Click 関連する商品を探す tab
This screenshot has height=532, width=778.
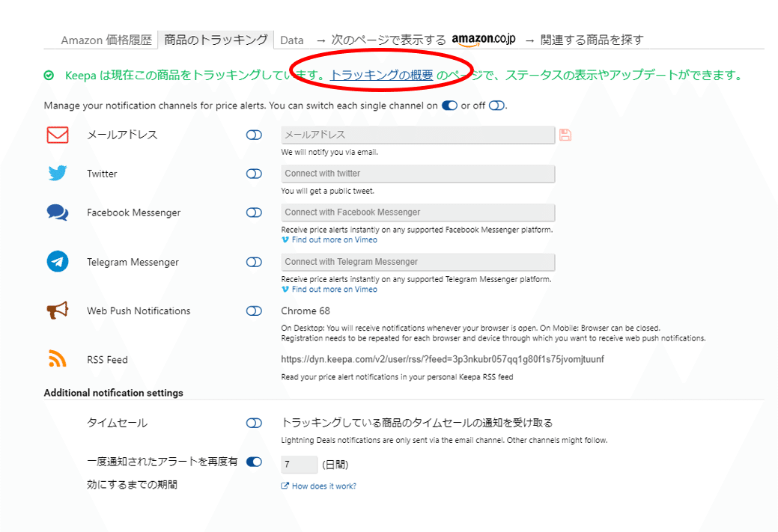coord(592,40)
